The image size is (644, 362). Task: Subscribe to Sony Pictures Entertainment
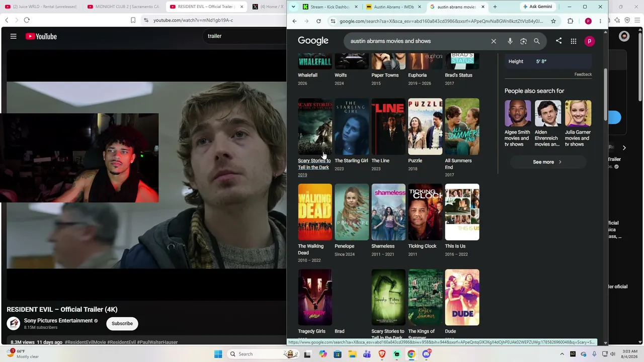coord(122,323)
